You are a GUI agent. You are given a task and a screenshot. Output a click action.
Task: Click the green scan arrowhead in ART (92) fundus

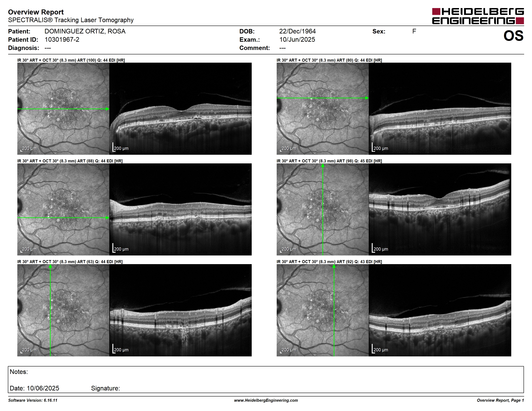click(x=334, y=266)
